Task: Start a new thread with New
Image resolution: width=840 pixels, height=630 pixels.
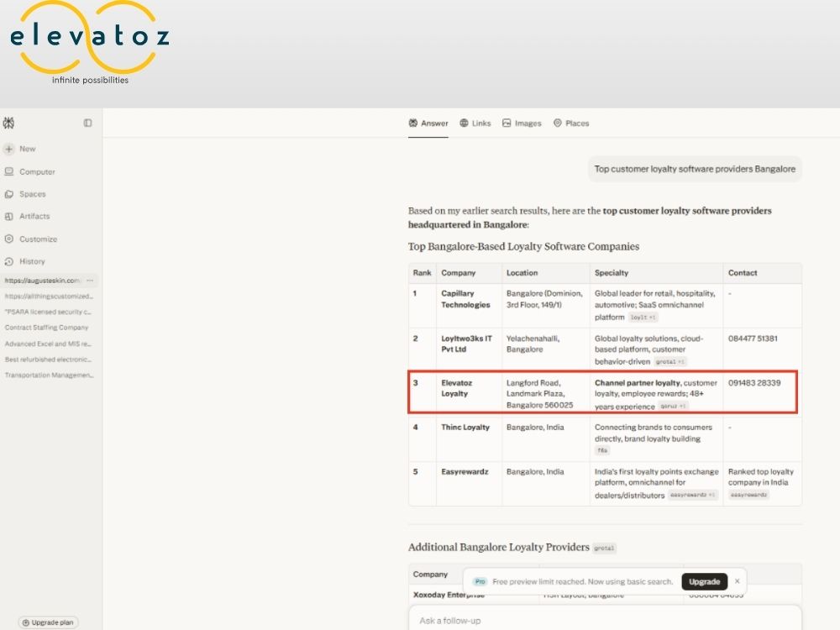Action: 20,149
